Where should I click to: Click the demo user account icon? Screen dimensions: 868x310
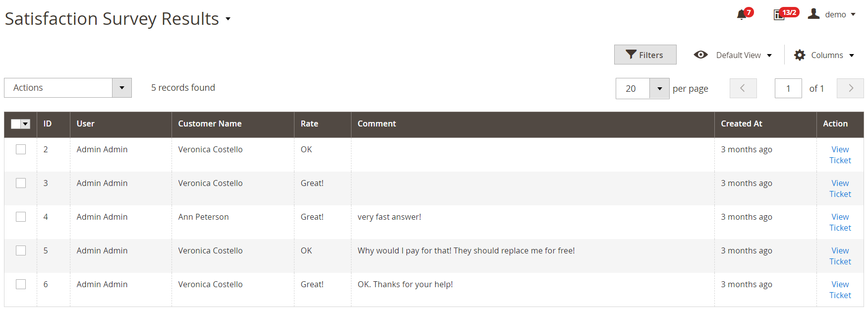pyautogui.click(x=813, y=14)
